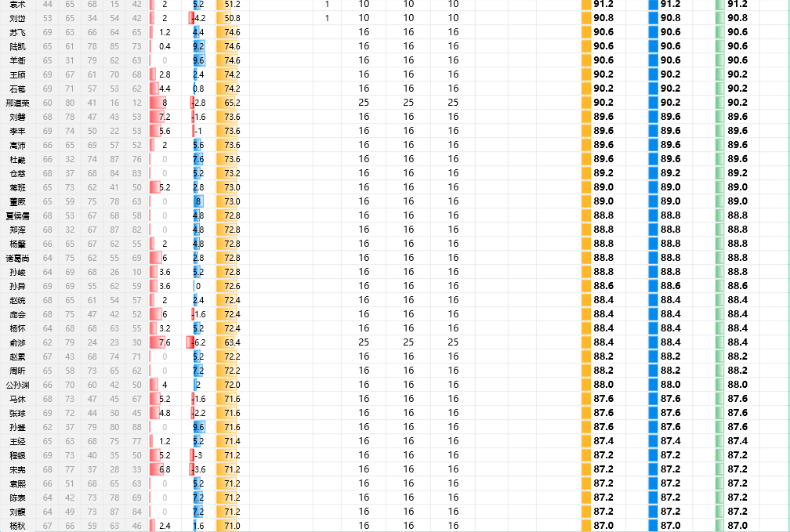Image resolution: width=790 pixels, height=532 pixels.
Task: Select the name cell 陈表
Action: coord(17,498)
